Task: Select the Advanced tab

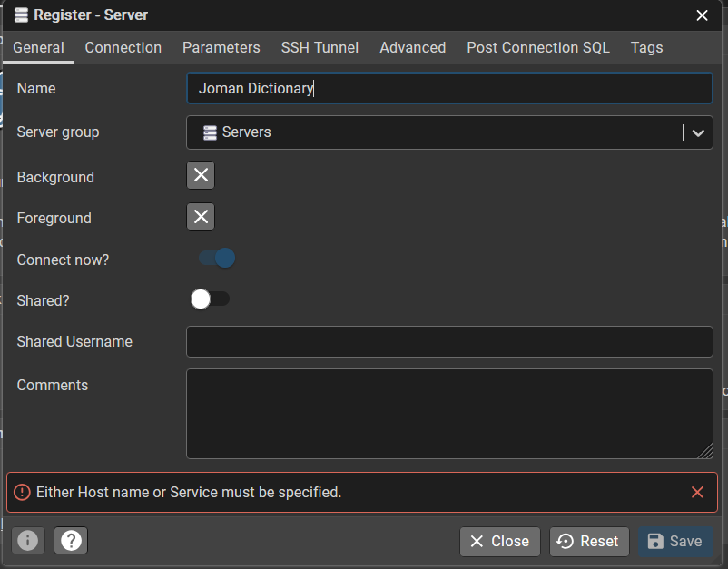Action: pos(413,47)
